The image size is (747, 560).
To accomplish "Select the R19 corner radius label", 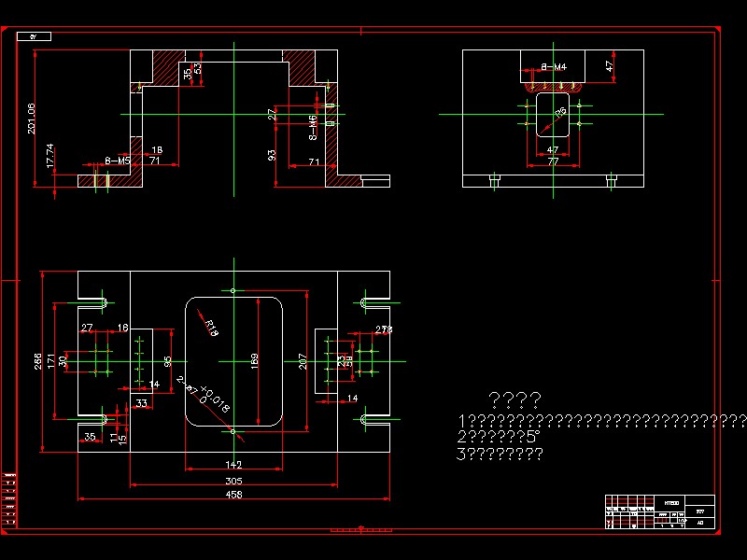I will (x=211, y=329).
